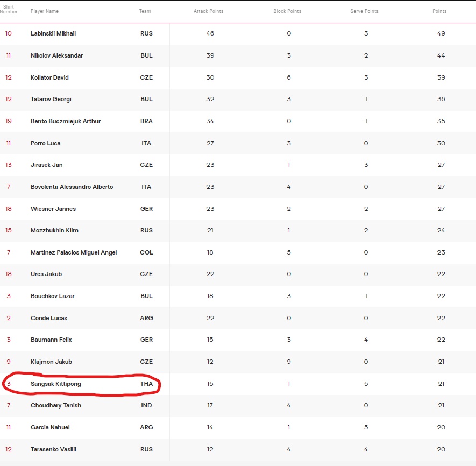Select player Sangsak Kittipong
Screen dimensions: 476x466
pos(56,384)
